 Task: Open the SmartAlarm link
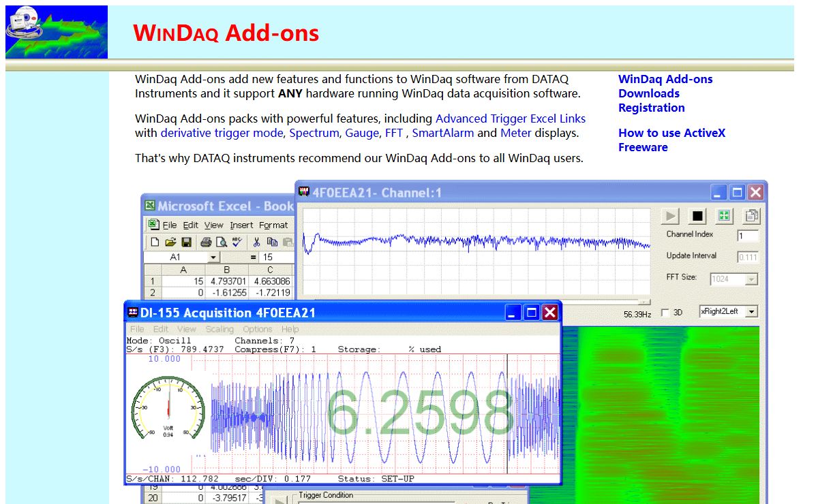tap(443, 133)
